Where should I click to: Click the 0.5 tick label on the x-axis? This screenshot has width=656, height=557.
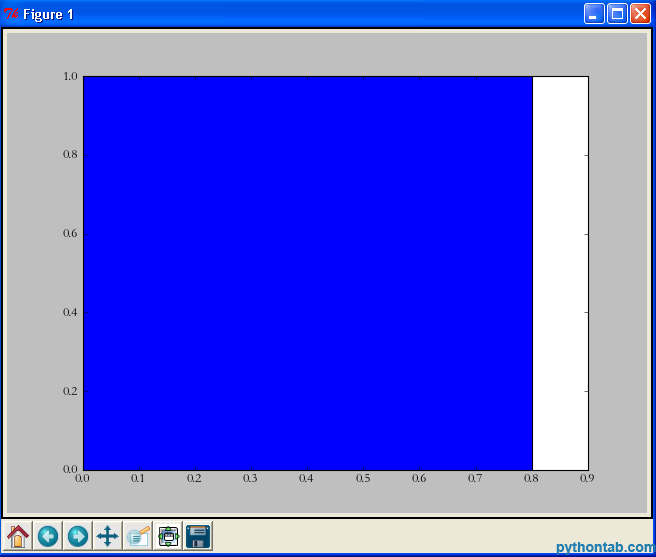coord(364,478)
